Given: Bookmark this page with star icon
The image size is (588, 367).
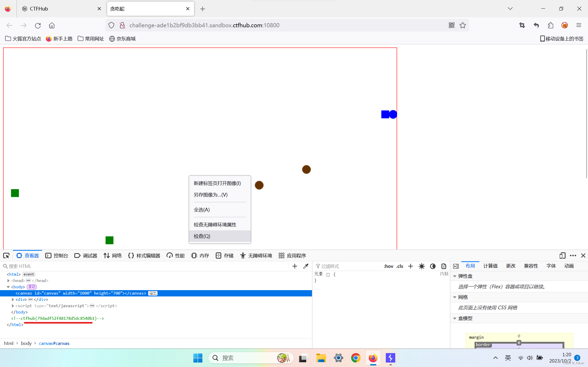Looking at the screenshot, I should [x=463, y=25].
